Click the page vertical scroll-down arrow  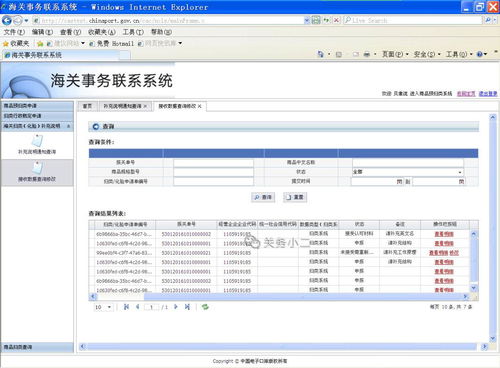(493, 338)
